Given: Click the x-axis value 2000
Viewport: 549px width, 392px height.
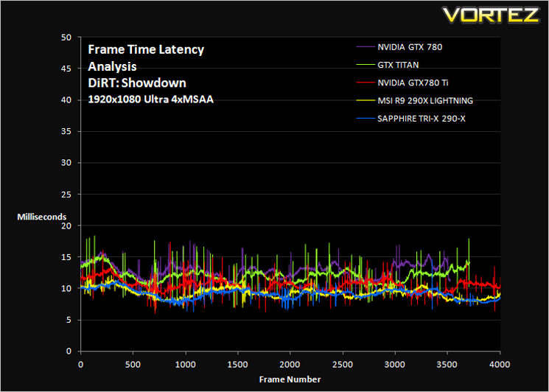Looking at the screenshot, I should click(290, 365).
